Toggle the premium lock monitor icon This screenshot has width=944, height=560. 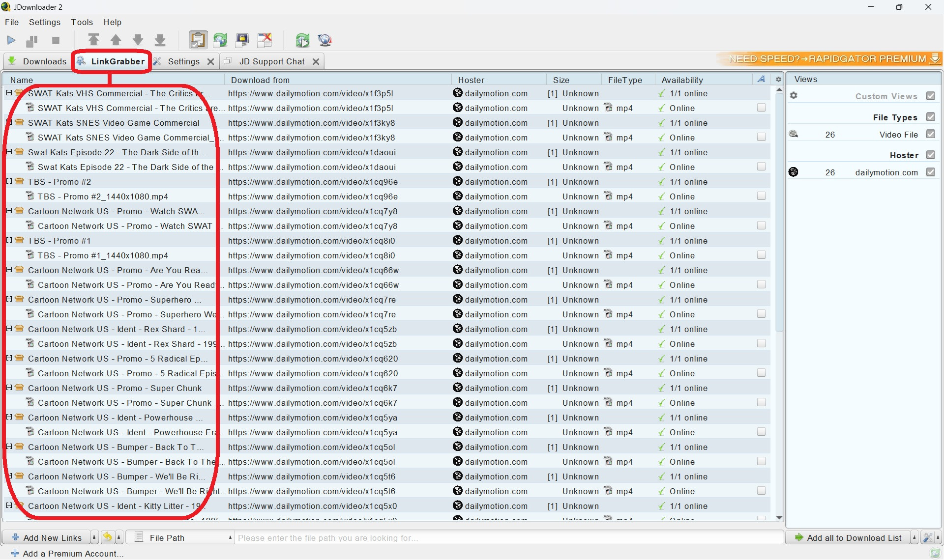(242, 40)
